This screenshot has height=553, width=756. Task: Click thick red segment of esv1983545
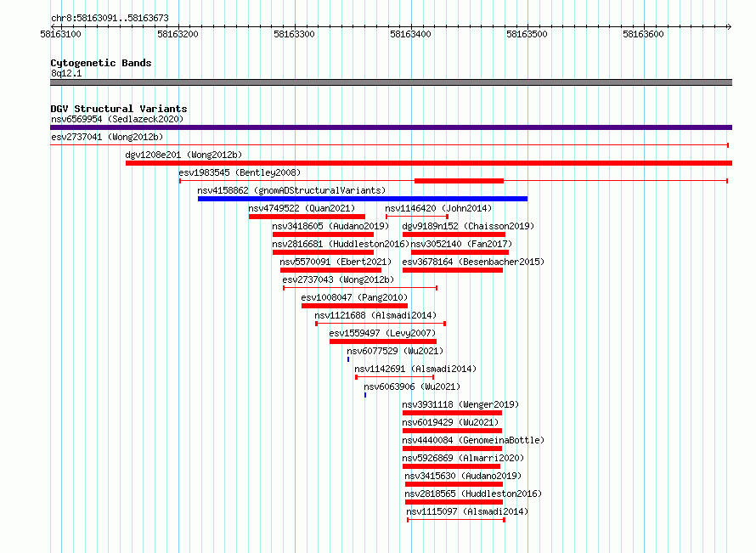pyautogui.click(x=459, y=181)
